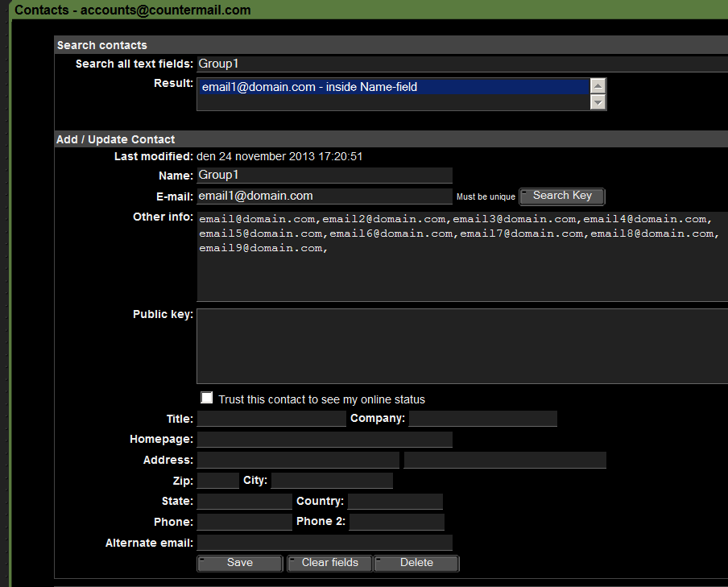Click the Country input field
Image resolution: width=728 pixels, height=587 pixels.
coord(395,501)
